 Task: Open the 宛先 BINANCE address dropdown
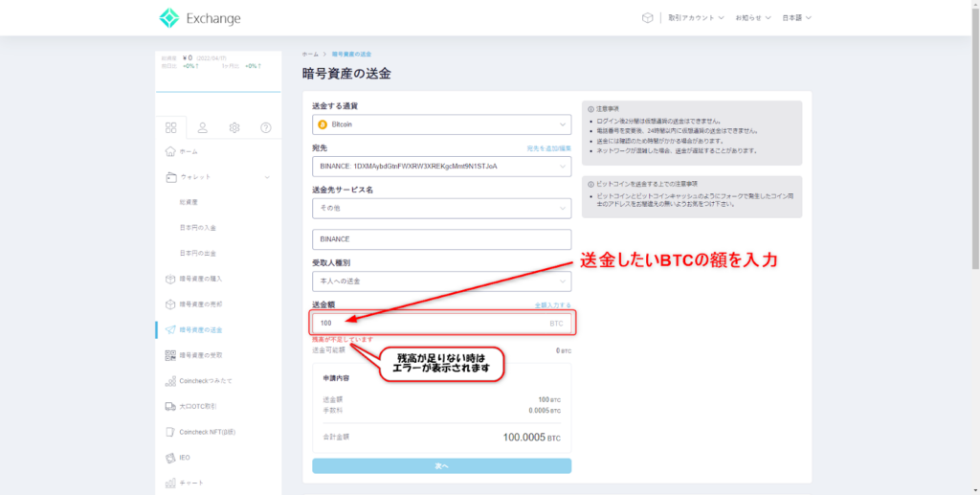[442, 167]
